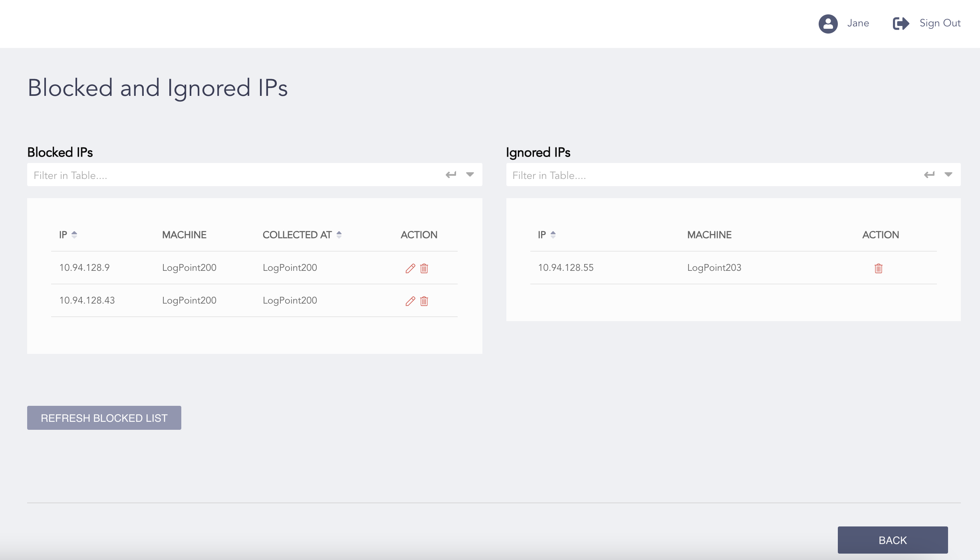Screen dimensions: 980x560
Task: Click the Back button
Action: click(893, 540)
